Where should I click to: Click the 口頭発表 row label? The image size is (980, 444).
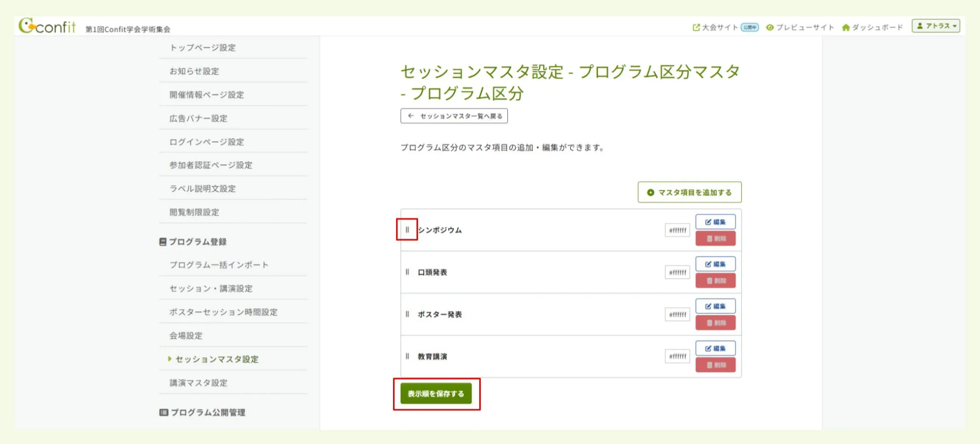pyautogui.click(x=432, y=272)
